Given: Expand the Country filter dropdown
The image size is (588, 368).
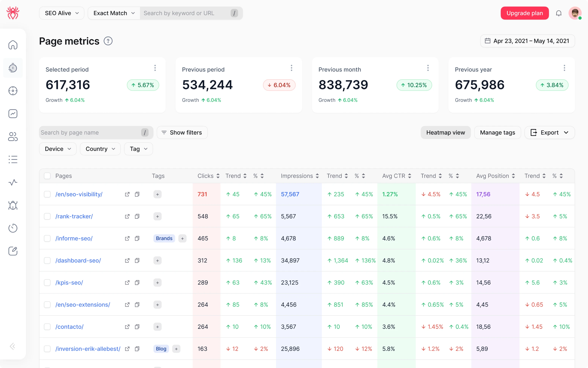Looking at the screenshot, I should [100, 149].
